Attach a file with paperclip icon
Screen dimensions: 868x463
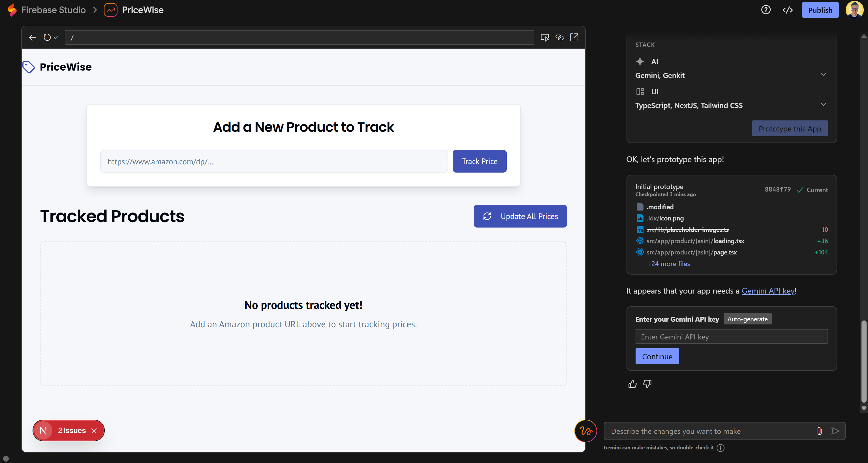click(x=820, y=431)
